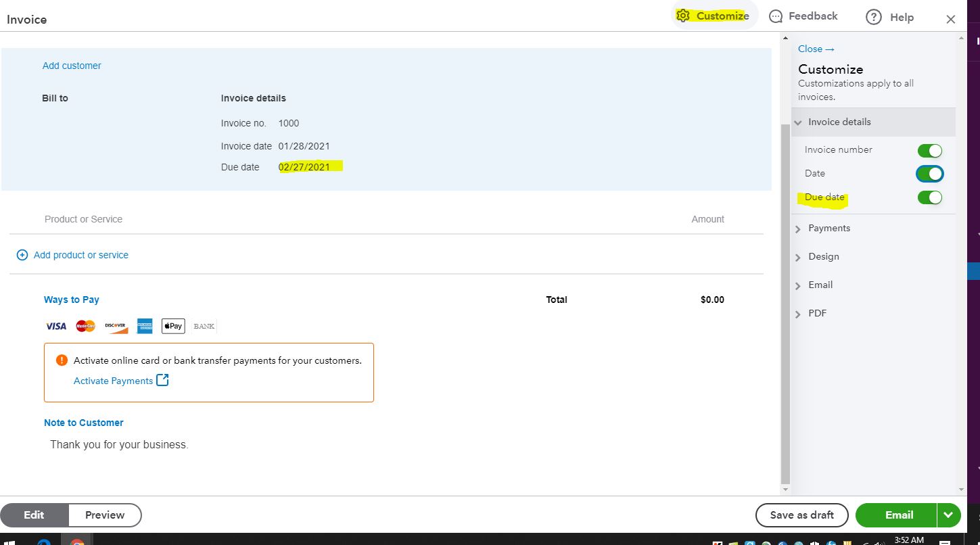Click the Ways to Pay heading
Screen dimensions: 980x545
click(72, 300)
